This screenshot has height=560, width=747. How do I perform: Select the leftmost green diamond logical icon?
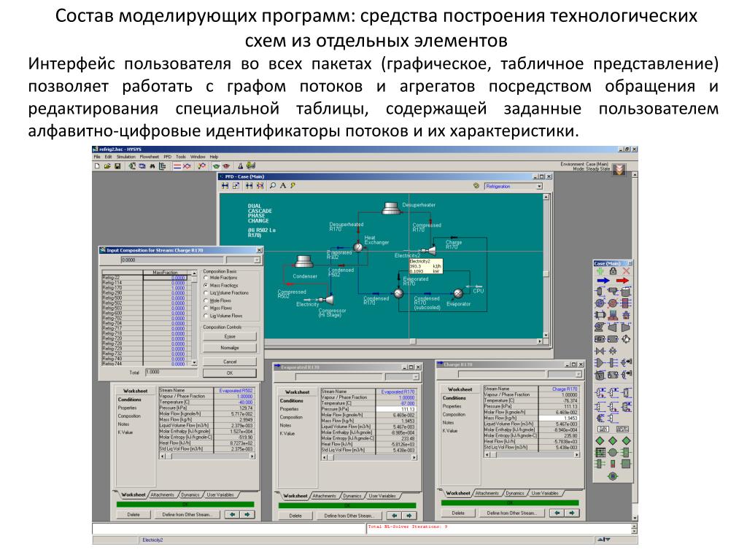[x=600, y=441]
